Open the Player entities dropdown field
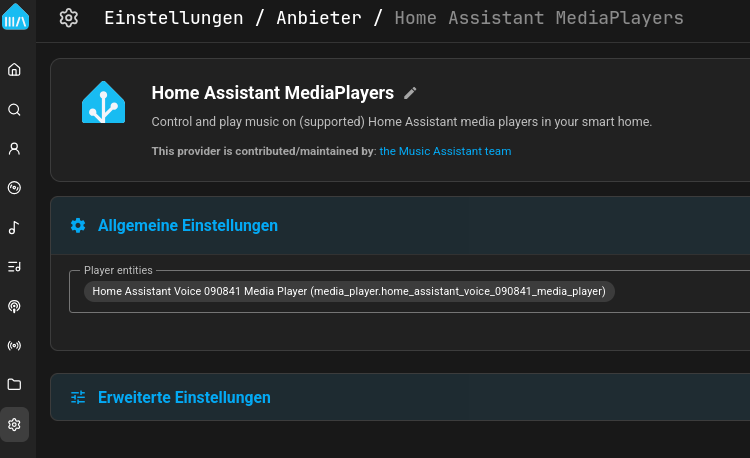750x458 pixels. pyautogui.click(x=680, y=292)
